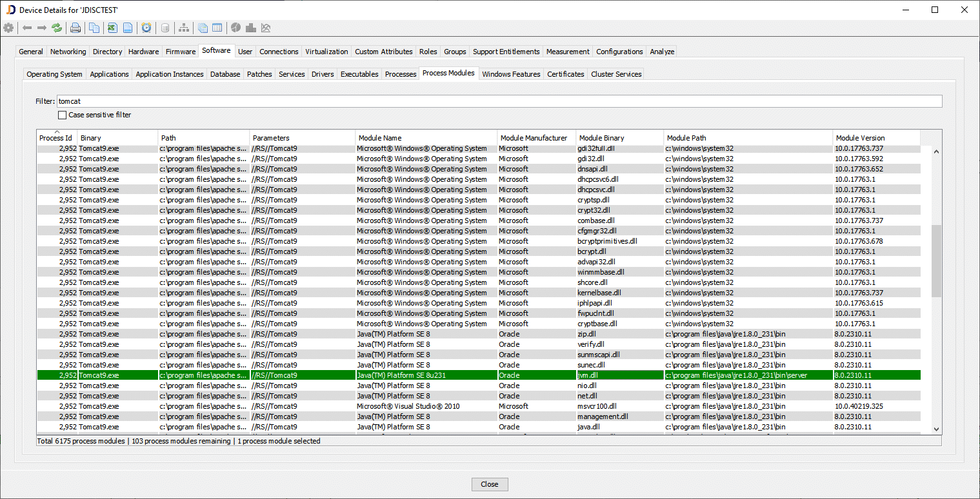Click the copy icon in the toolbar
Image resolution: width=980 pixels, height=499 pixels.
click(95, 28)
